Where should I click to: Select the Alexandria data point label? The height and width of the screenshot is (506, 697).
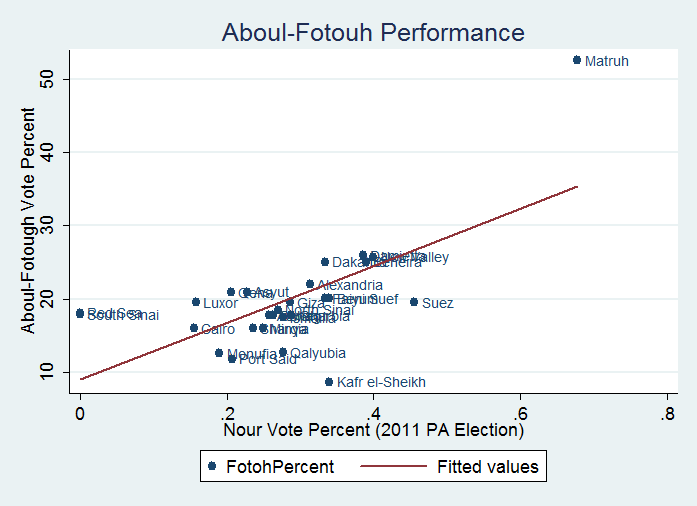click(x=350, y=285)
